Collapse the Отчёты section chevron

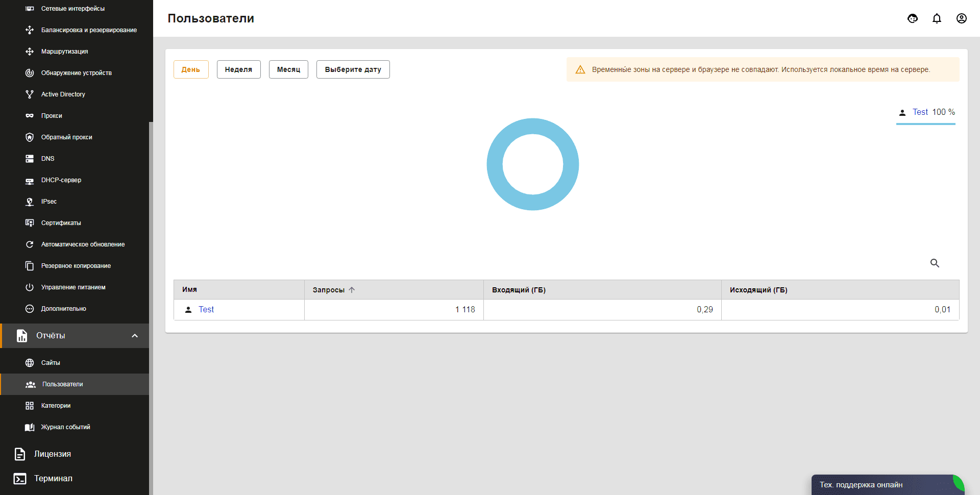click(135, 336)
